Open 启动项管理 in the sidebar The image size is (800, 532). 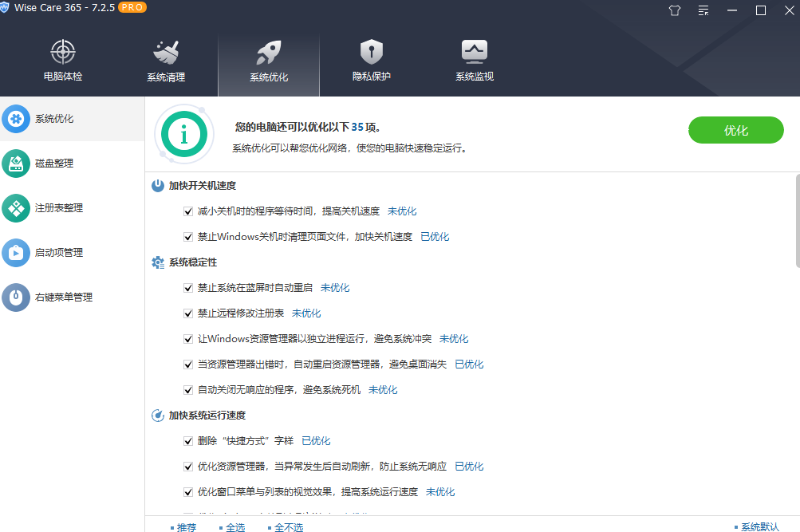tap(58, 253)
